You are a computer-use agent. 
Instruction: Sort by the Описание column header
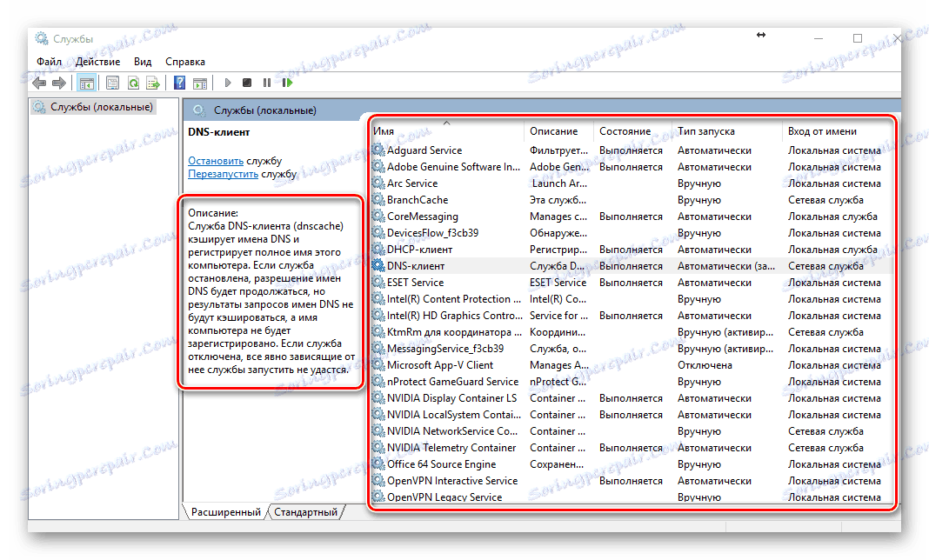(560, 131)
